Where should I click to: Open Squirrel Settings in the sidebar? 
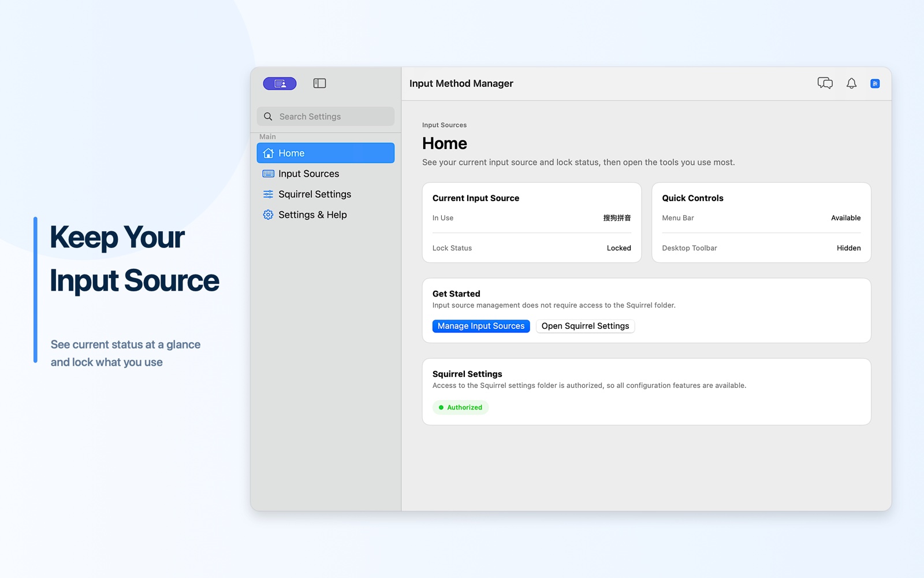click(326, 194)
